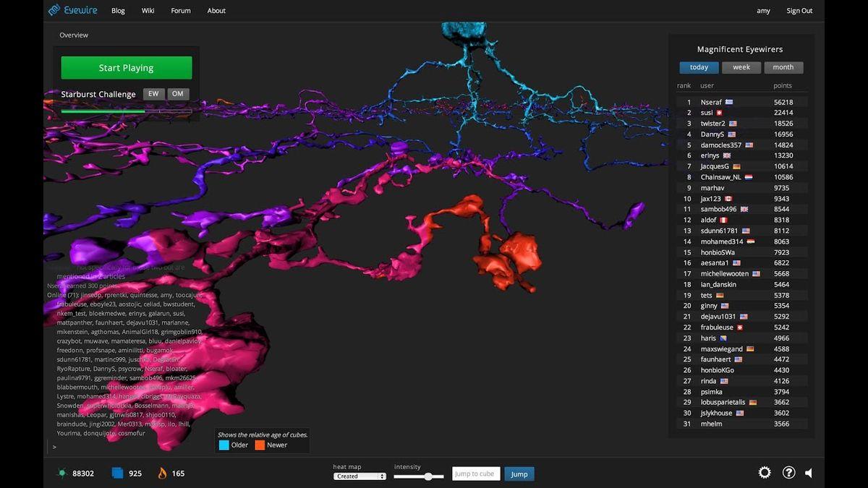Image resolution: width=868 pixels, height=488 pixels.
Task: Toggle the EW challenge button
Action: click(x=153, y=94)
